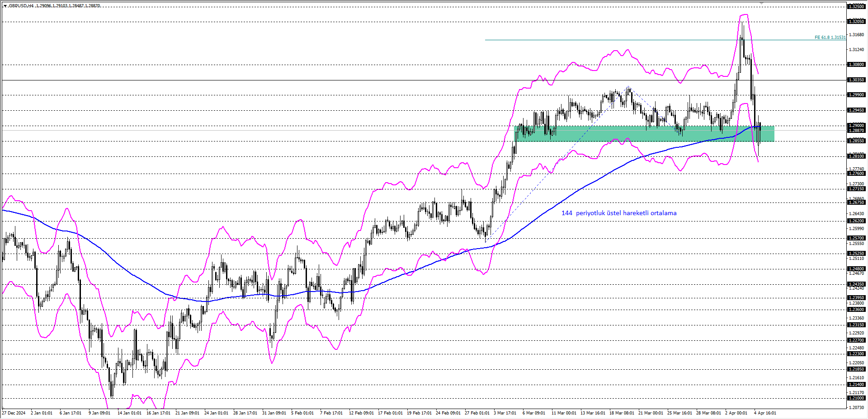868x419 pixels.
Task: Click the 1.32050 price level label
Action: coord(856,22)
